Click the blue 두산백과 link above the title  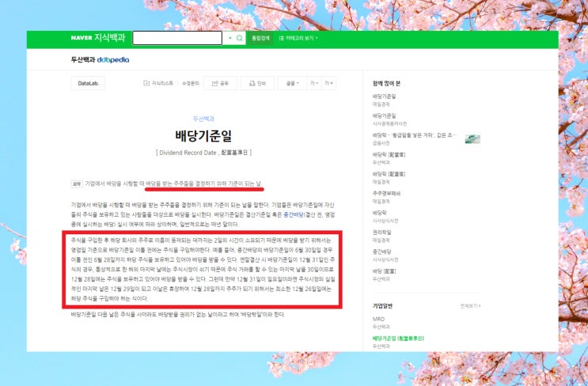pos(203,119)
